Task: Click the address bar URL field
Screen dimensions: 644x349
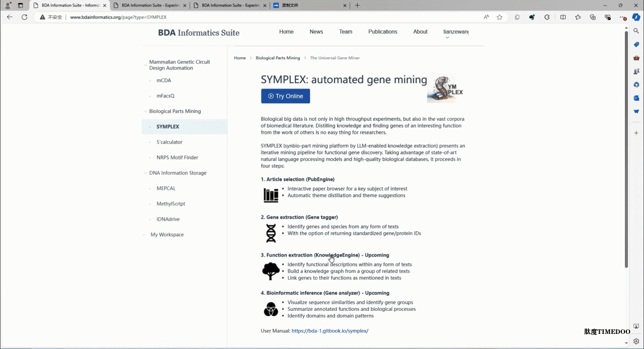Action: tap(272, 17)
